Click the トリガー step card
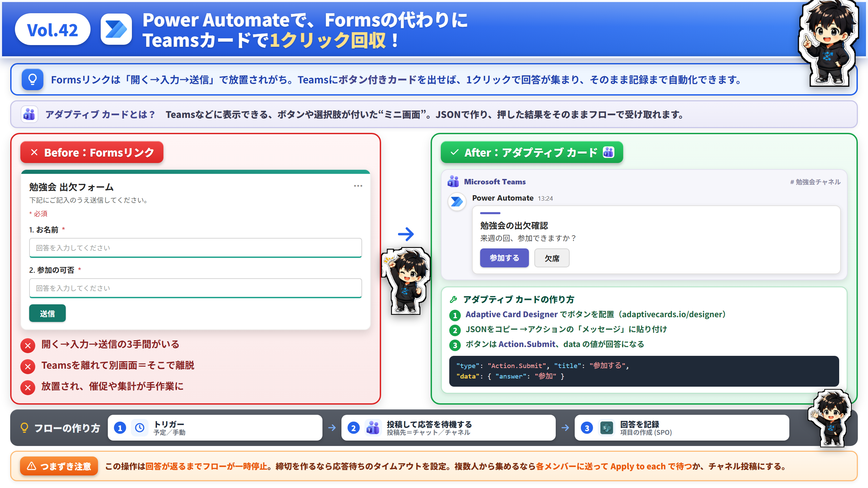Image resolution: width=868 pixels, height=488 pixels. point(215,428)
